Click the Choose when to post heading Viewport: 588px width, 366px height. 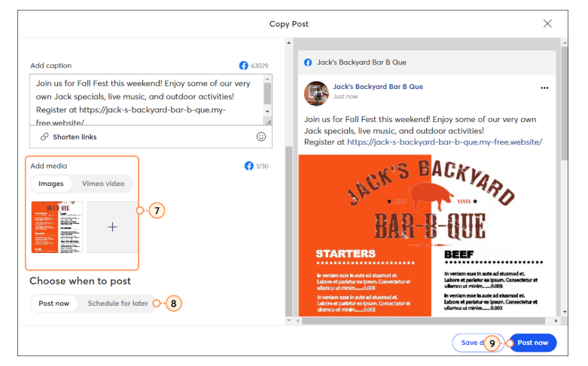81,281
